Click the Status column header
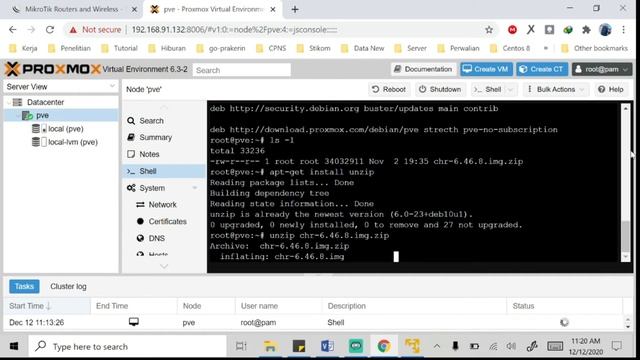 pos(564,306)
